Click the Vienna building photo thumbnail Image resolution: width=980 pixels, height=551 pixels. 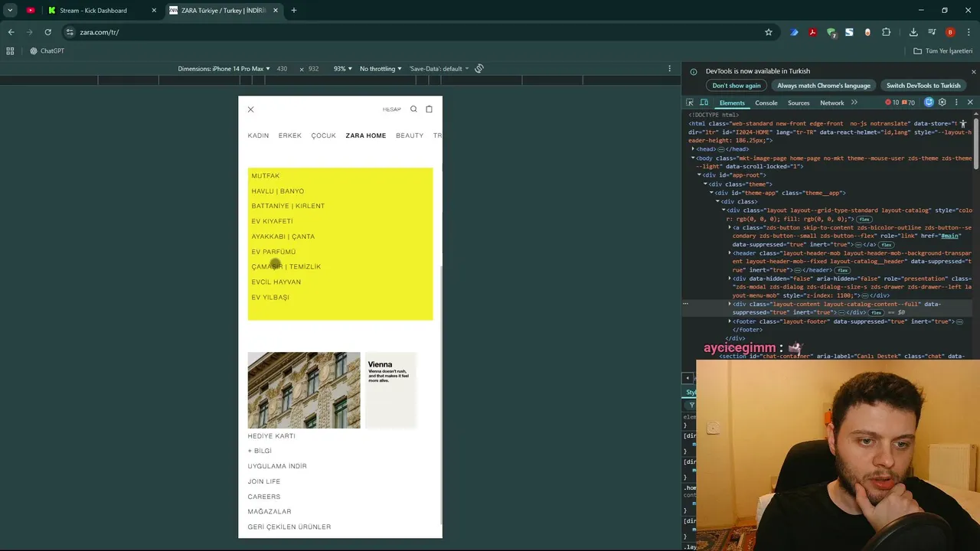(x=304, y=390)
